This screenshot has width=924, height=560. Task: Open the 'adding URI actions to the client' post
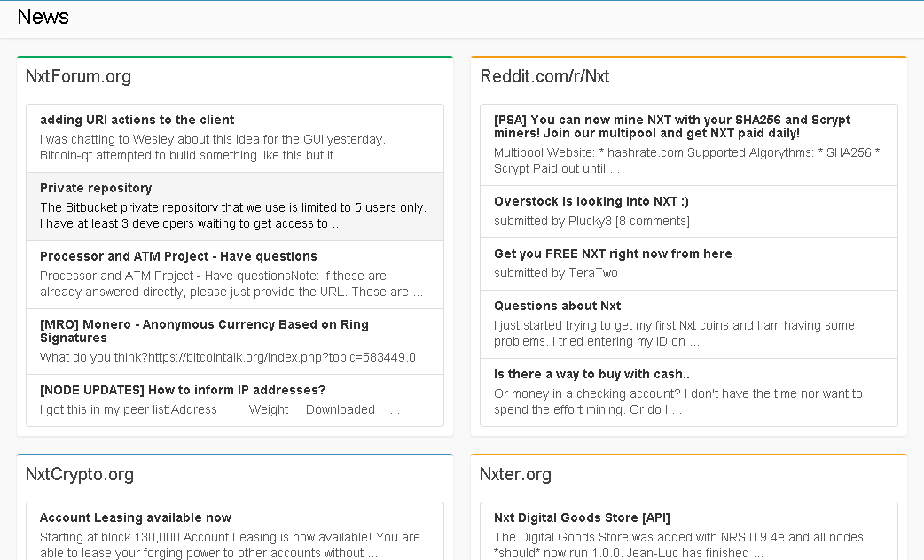pos(137,120)
